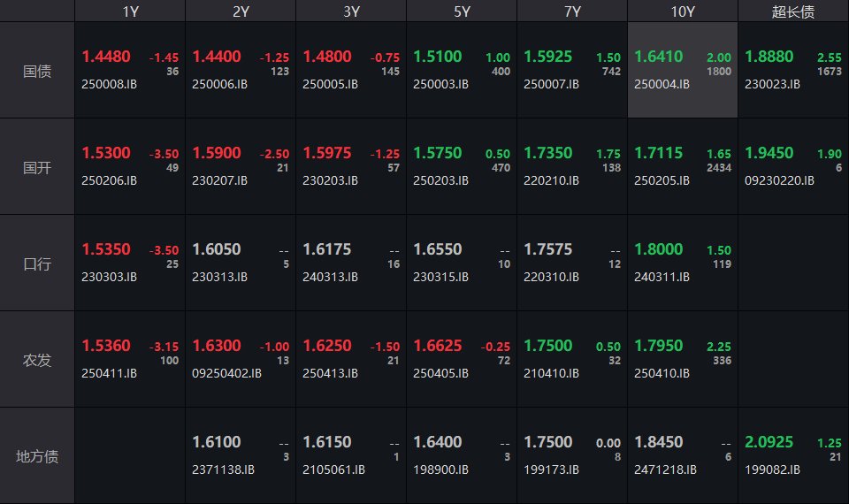Click the 1Y column header
This screenshot has width=849, height=504.
pyautogui.click(x=130, y=11)
